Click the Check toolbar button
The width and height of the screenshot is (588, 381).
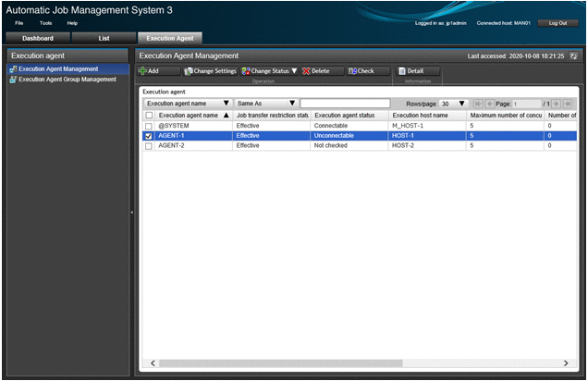(x=368, y=71)
